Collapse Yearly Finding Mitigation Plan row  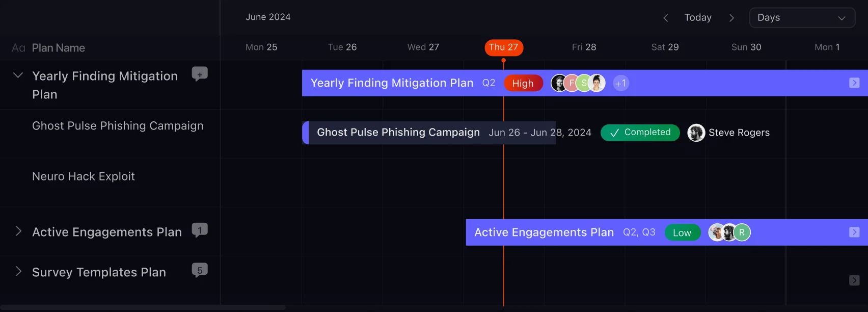(x=18, y=75)
